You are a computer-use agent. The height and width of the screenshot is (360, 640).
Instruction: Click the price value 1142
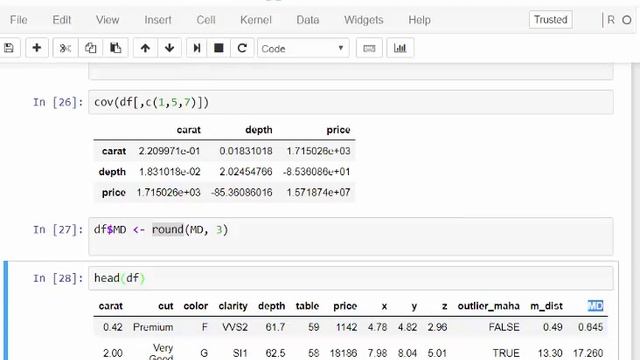point(347,327)
